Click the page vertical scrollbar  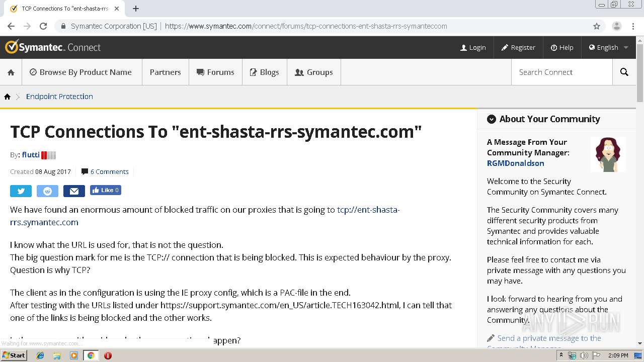[640, 73]
